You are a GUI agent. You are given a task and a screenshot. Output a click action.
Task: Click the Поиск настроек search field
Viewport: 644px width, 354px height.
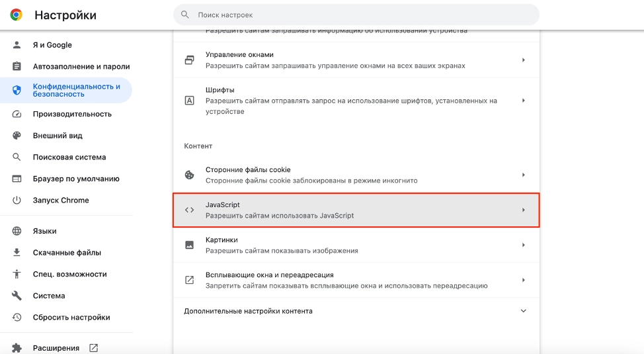coord(357,15)
